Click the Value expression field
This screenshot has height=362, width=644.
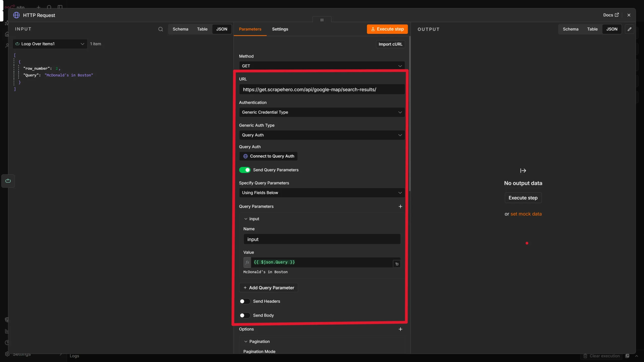pyautogui.click(x=322, y=262)
